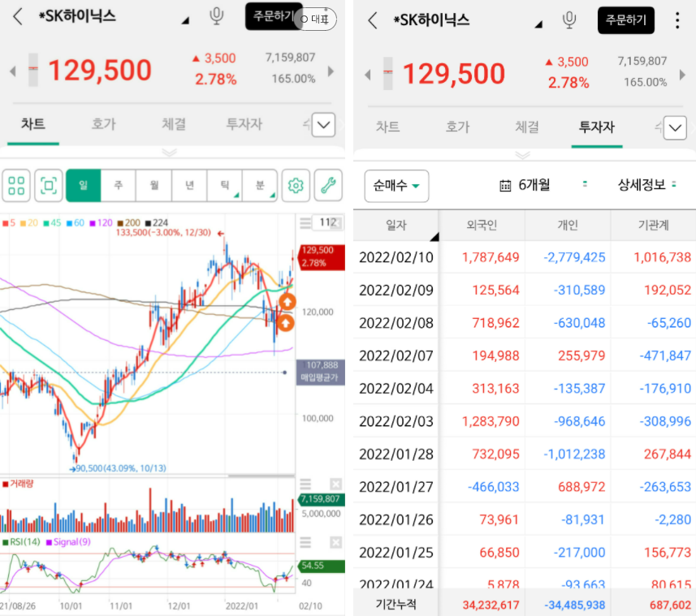Viewport: 696px width, 616px height.
Task: Expand collapsed panel chevron below right tabs
Action: tap(522, 155)
